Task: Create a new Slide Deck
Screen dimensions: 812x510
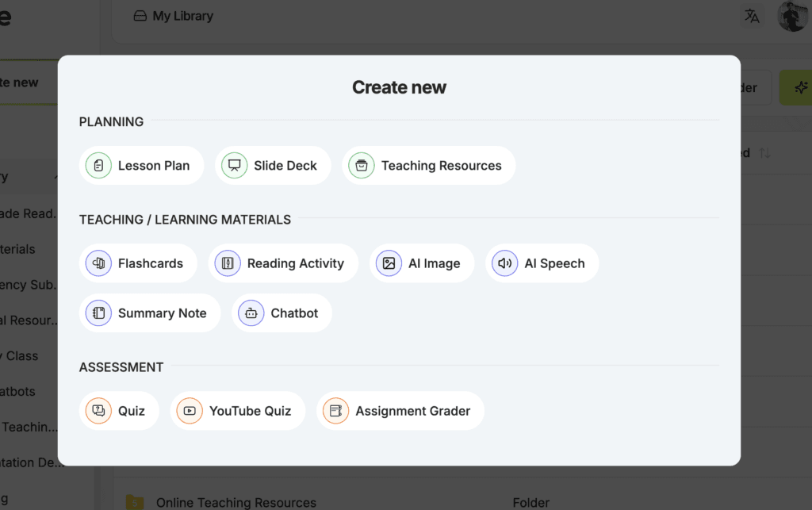Action: [273, 166]
